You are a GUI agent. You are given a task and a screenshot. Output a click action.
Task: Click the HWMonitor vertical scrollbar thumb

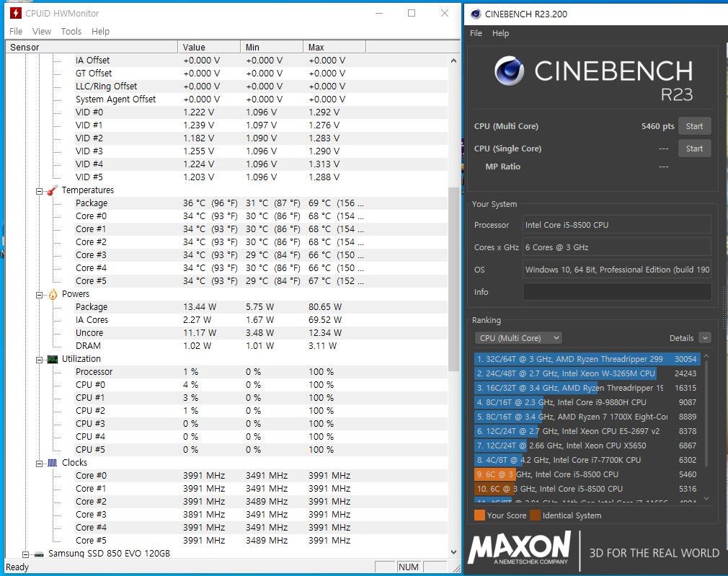pyautogui.click(x=453, y=279)
